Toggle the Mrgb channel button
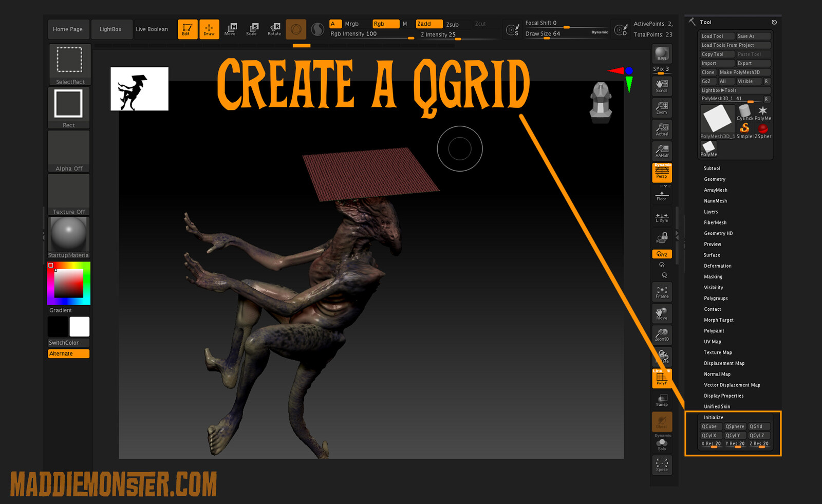This screenshot has width=822, height=504. (352, 24)
